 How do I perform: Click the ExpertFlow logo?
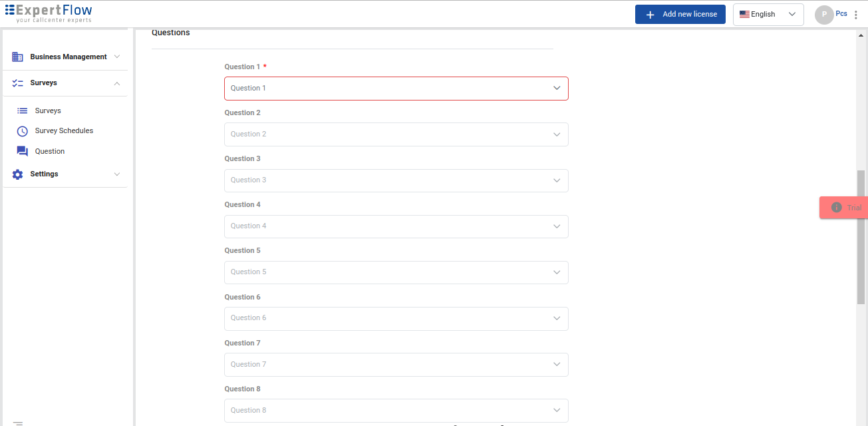[49, 13]
